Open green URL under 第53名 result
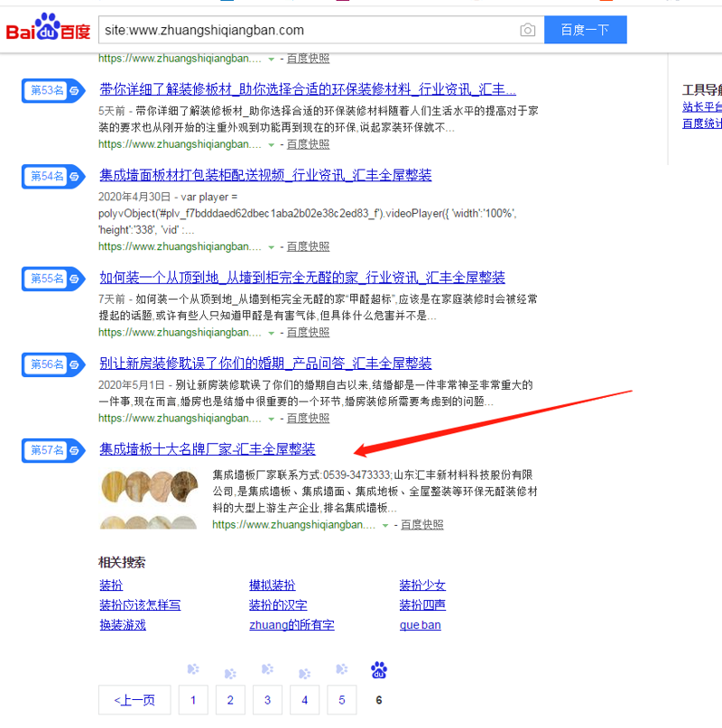Image resolution: width=722 pixels, height=728 pixels. tap(180, 144)
